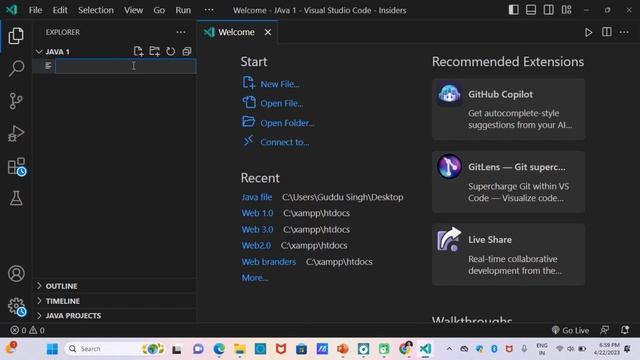Viewport: 640px width, 360px height.
Task: Open the menu bar overflow ellipsis
Action: click(x=209, y=10)
